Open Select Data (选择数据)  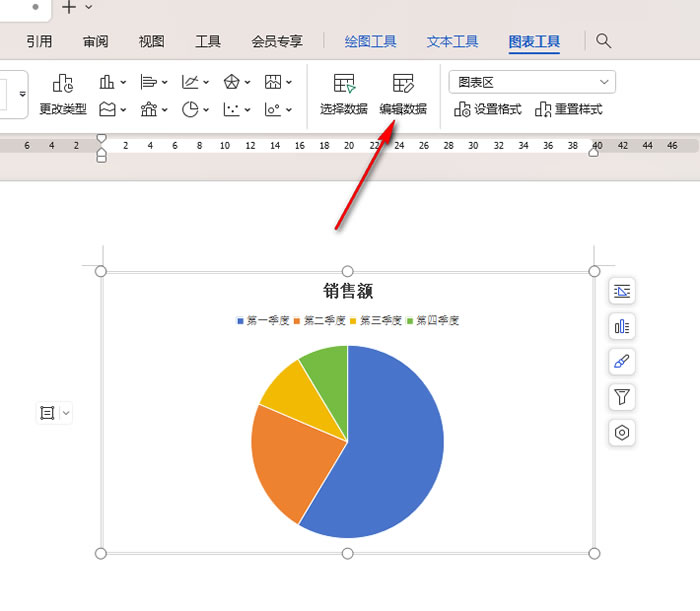tap(344, 94)
